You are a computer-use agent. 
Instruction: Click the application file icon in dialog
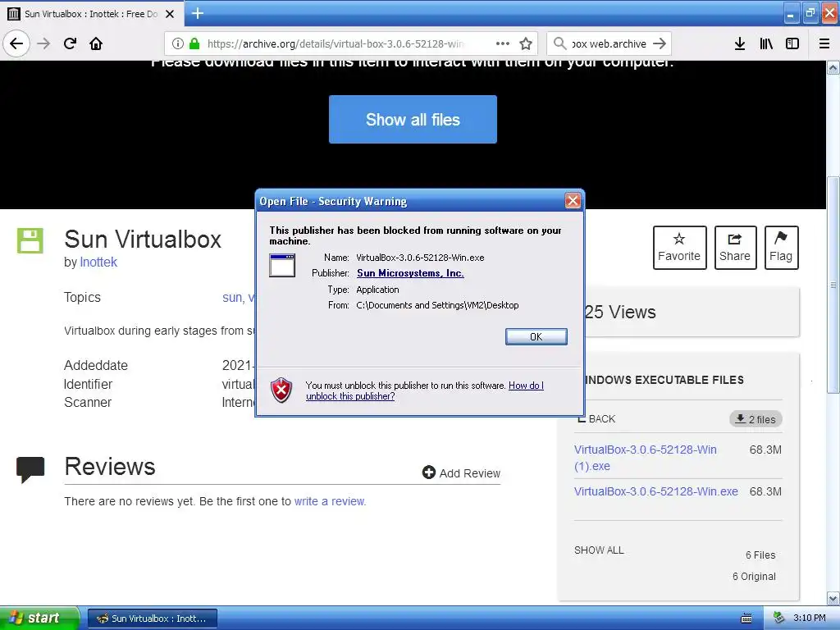282,265
